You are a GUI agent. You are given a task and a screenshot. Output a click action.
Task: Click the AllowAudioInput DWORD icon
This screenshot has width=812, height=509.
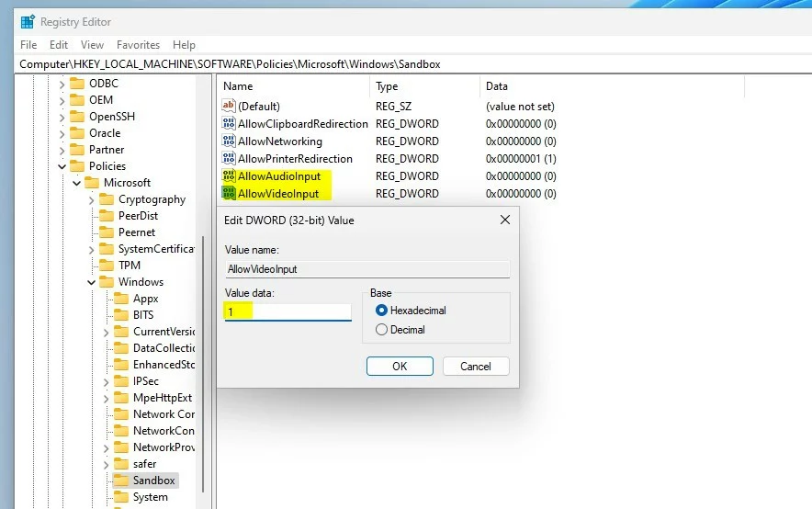pos(229,176)
